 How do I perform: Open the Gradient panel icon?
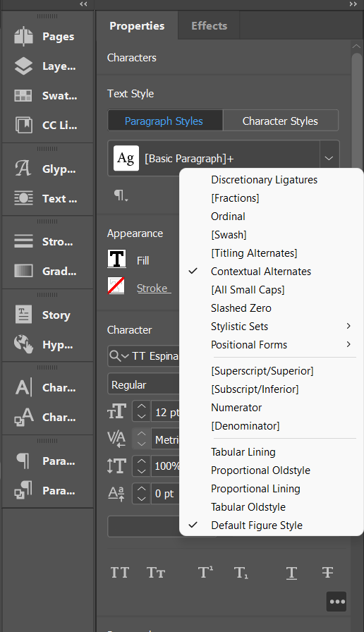23,271
